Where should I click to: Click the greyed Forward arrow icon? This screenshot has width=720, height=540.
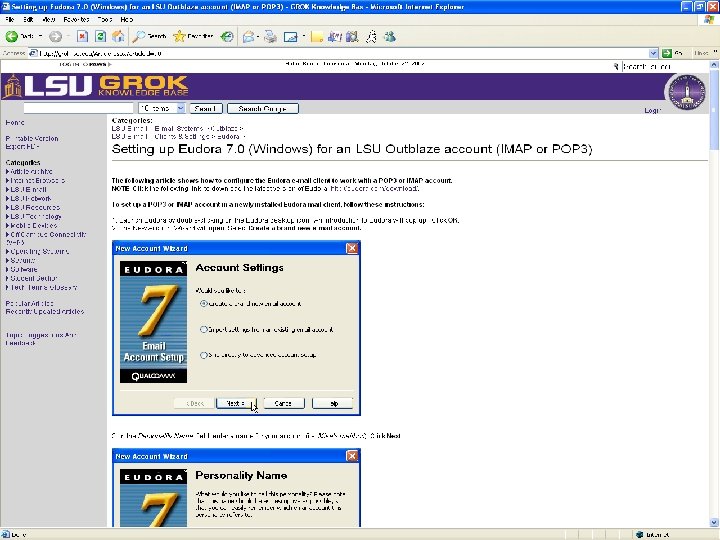pyautogui.click(x=55, y=36)
